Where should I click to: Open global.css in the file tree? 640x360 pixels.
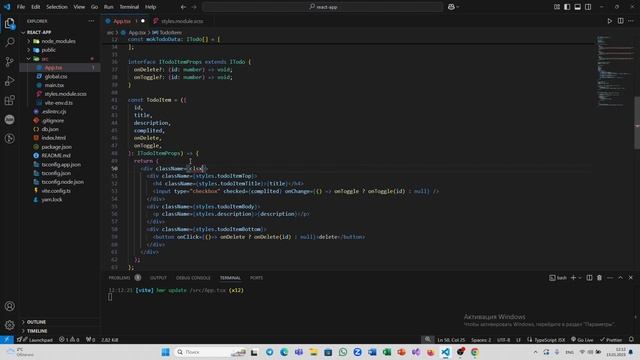[x=56, y=76]
